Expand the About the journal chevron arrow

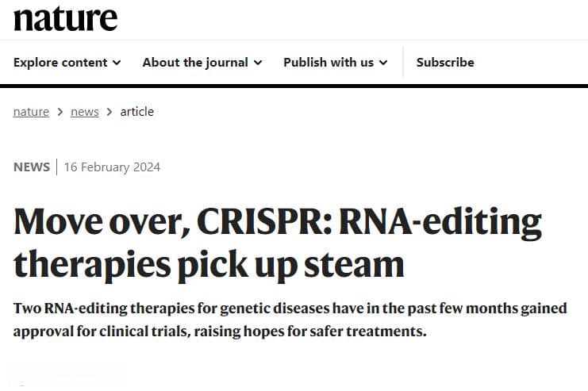[x=258, y=63]
